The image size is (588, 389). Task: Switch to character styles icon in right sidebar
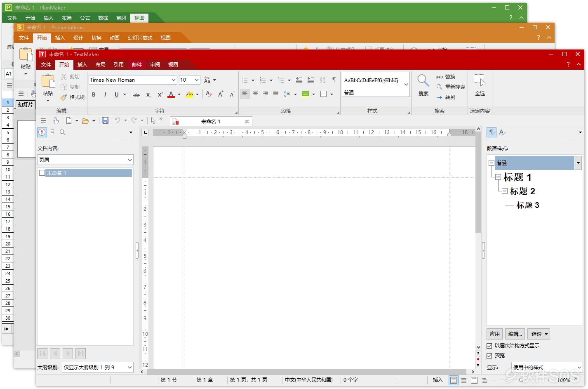coord(502,132)
